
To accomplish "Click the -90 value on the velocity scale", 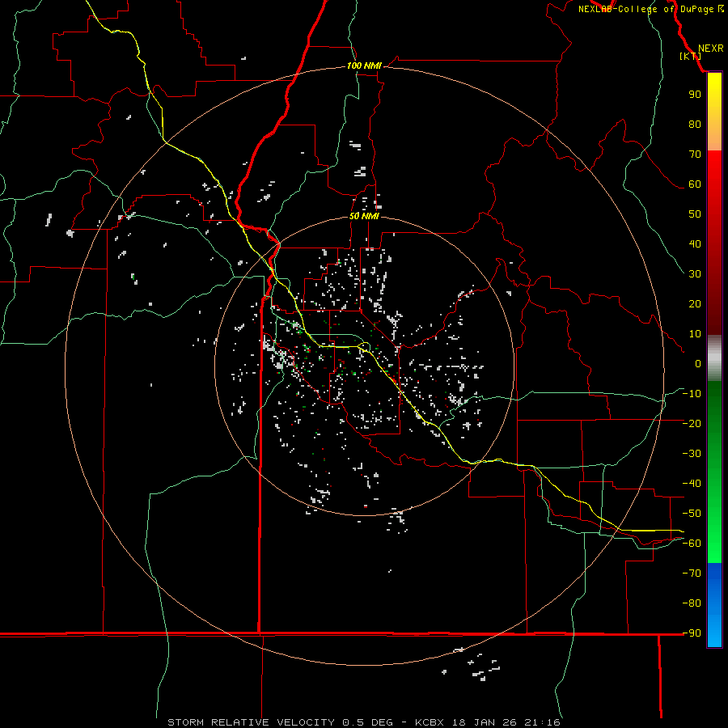I will [692, 633].
